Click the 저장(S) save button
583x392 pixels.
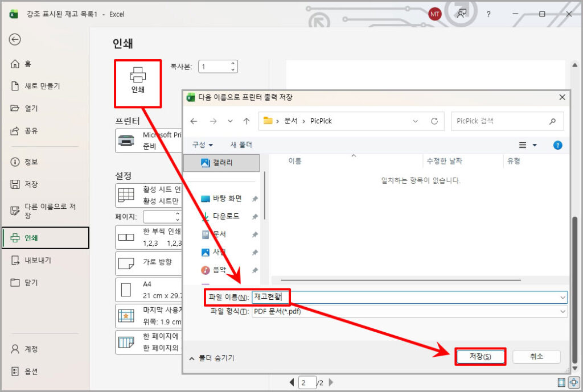[x=480, y=357]
